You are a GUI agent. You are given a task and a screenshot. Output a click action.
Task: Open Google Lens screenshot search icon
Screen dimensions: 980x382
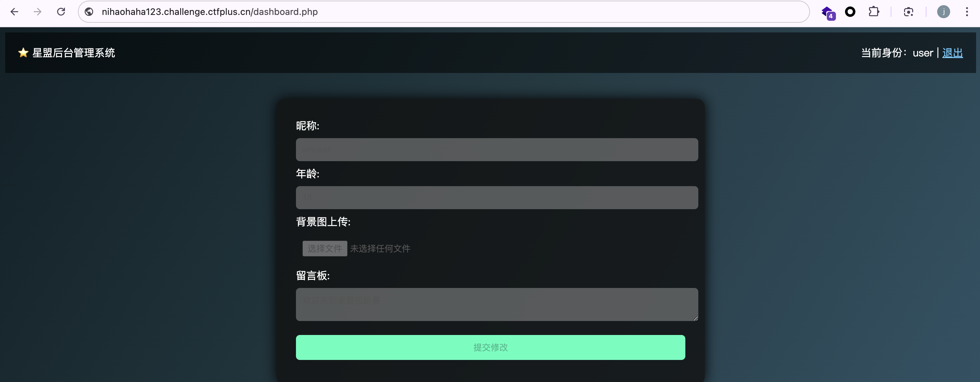pyautogui.click(x=909, y=12)
